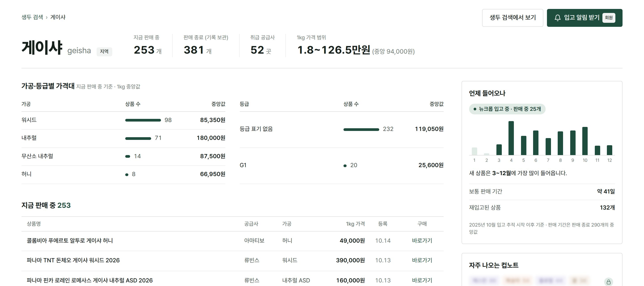Click the 지역 tag next to geisha
The height and width of the screenshot is (286, 644).
point(104,51)
